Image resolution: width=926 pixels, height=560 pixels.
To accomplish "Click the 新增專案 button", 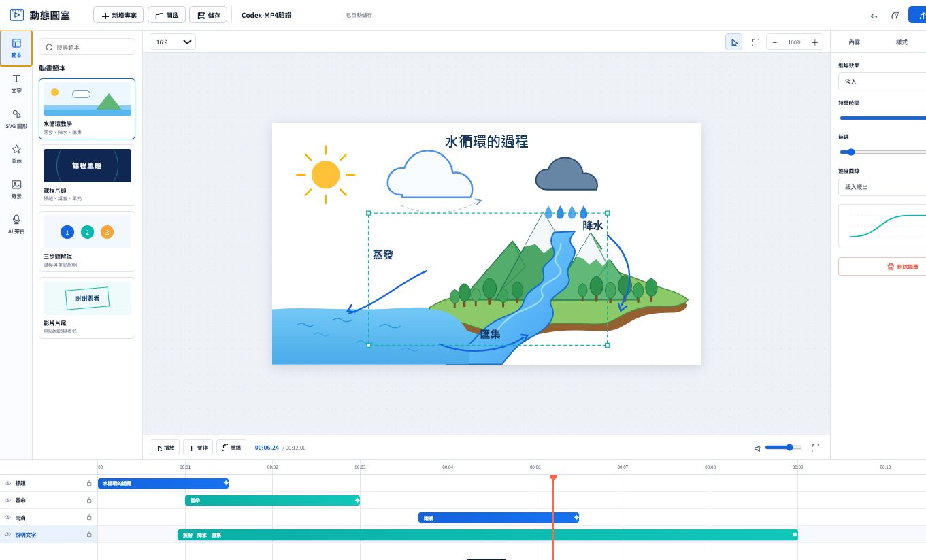I will pyautogui.click(x=118, y=15).
